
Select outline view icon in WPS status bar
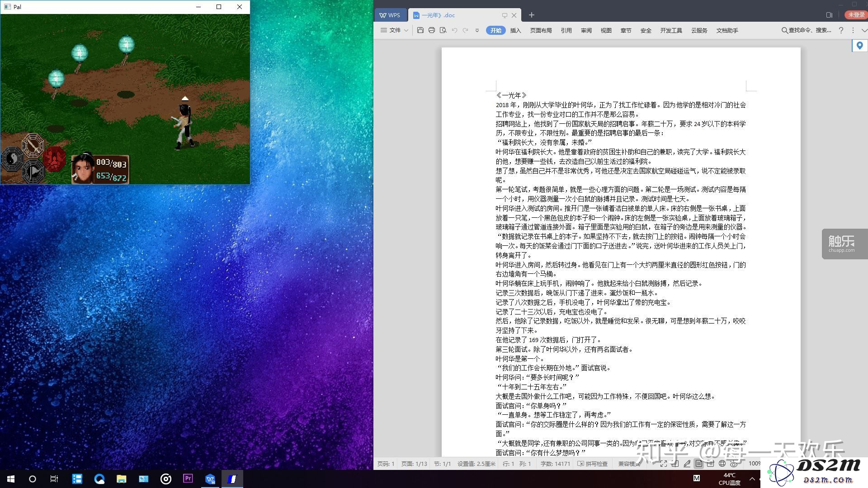pyautogui.click(x=710, y=464)
